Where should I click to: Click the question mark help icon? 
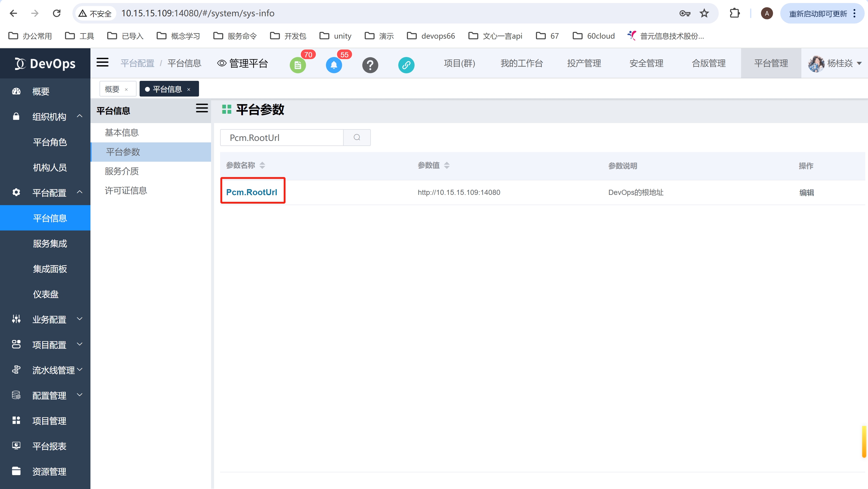(x=370, y=65)
